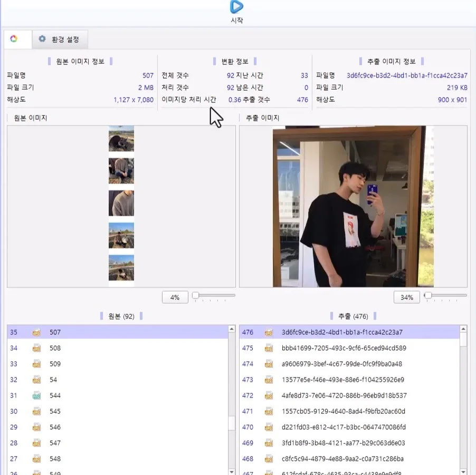Click the source list scroll-up arrow
The width and height of the screenshot is (476, 475).
coord(232,329)
